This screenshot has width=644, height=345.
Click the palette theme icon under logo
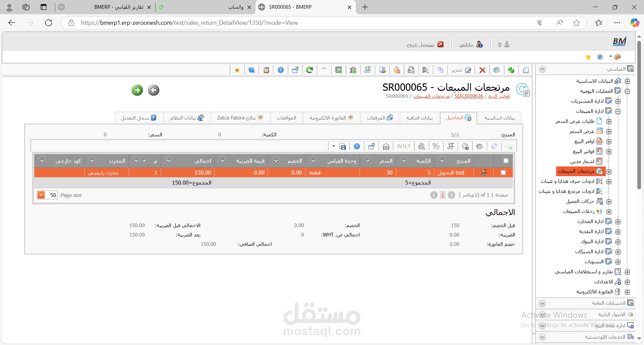pyautogui.click(x=618, y=57)
